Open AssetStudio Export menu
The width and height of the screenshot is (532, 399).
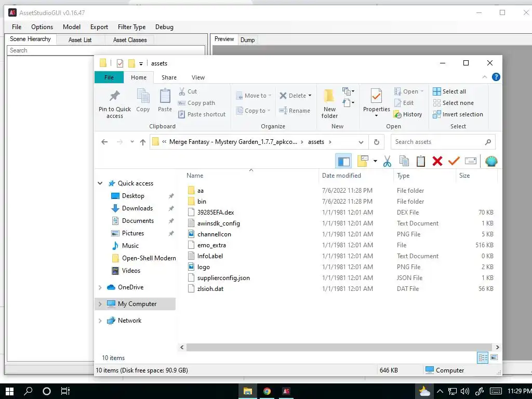[99, 27]
